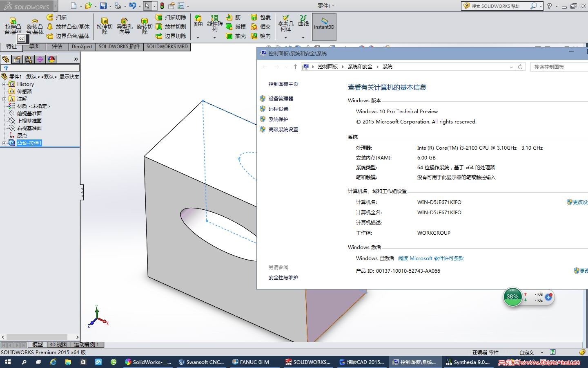This screenshot has width=588, height=368.
Task: Click the Windows Start button on the taskbar
Action: point(8,362)
